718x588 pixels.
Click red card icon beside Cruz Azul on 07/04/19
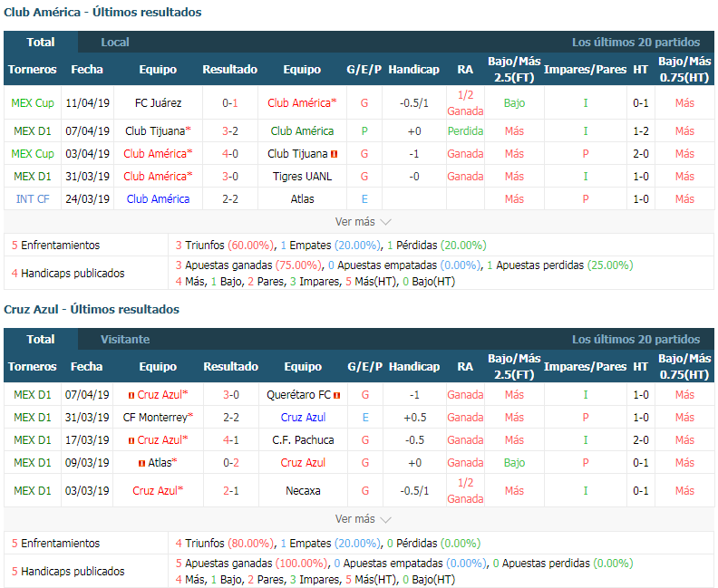(x=131, y=395)
